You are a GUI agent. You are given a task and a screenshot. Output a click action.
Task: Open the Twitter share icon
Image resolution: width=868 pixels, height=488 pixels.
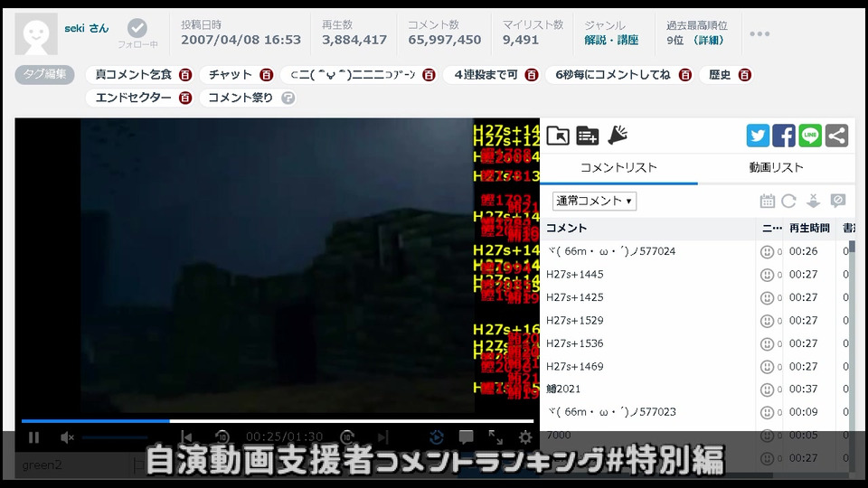pyautogui.click(x=758, y=136)
